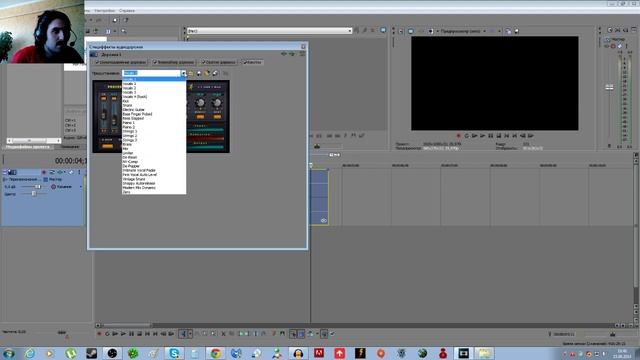Switch to the Медиафайлы проекта tab

(x=28, y=147)
